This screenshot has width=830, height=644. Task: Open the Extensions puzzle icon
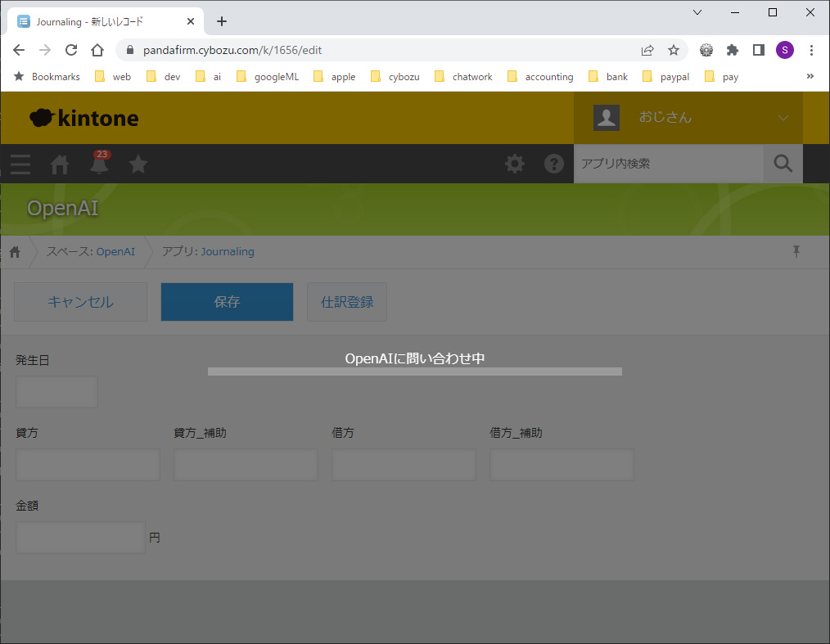(733, 50)
